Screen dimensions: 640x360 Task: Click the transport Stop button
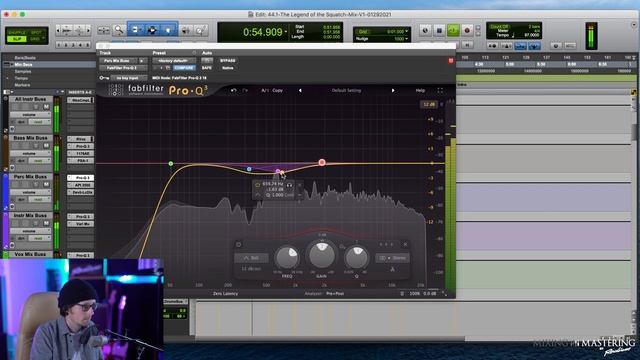pos(439,30)
